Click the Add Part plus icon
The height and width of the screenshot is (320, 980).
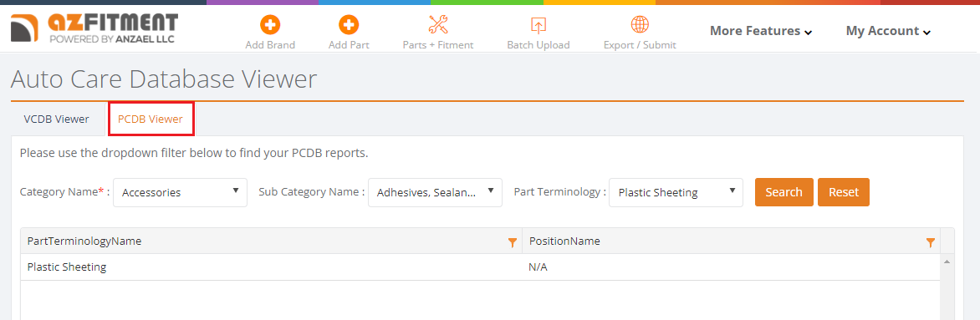[349, 25]
